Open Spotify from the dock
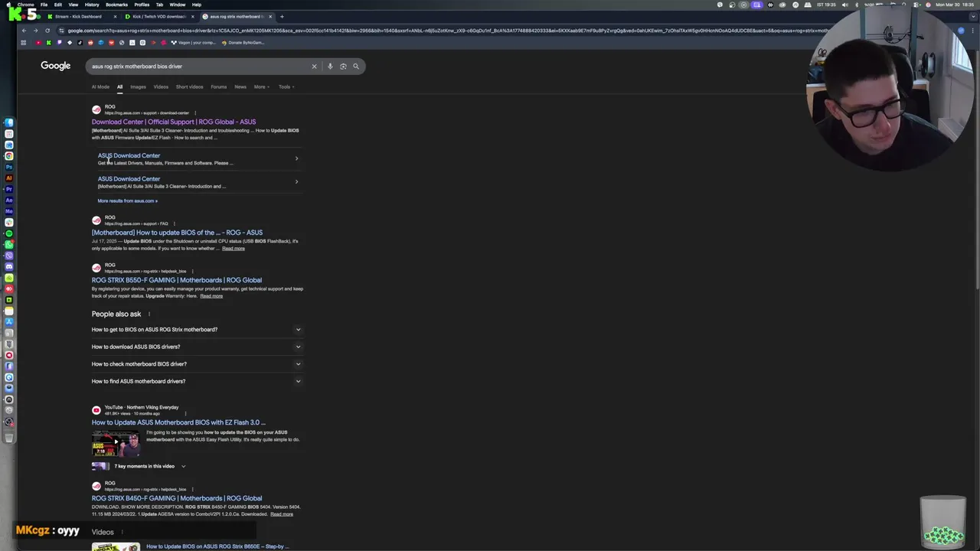 [9, 233]
